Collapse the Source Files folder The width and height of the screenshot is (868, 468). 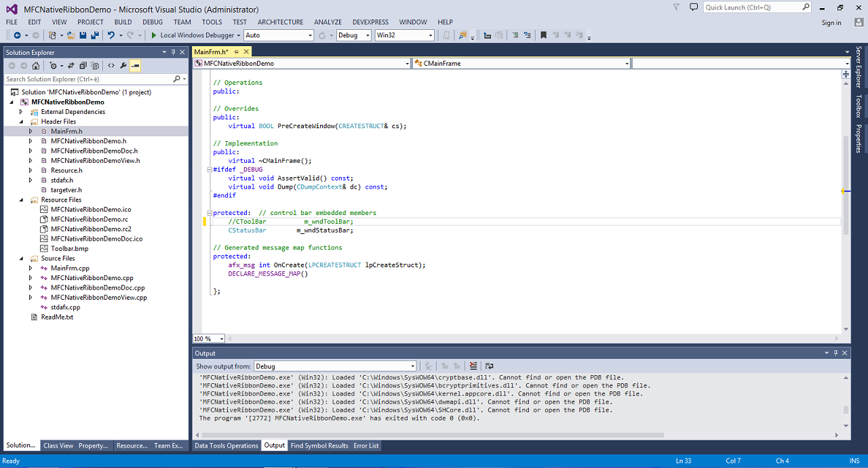[x=21, y=258]
